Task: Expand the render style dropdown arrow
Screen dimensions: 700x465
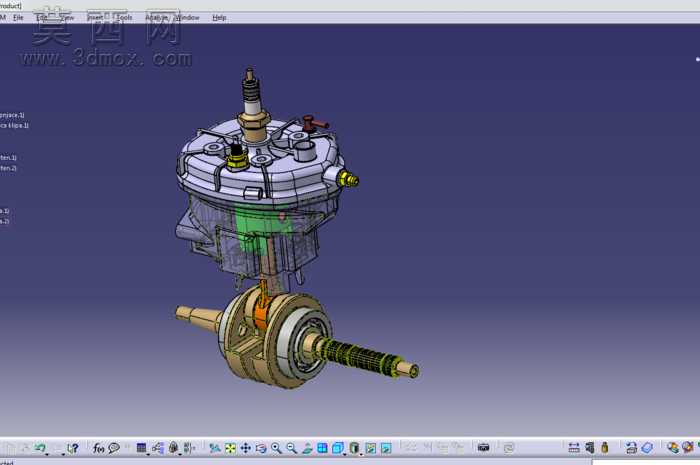Action: 361,454
